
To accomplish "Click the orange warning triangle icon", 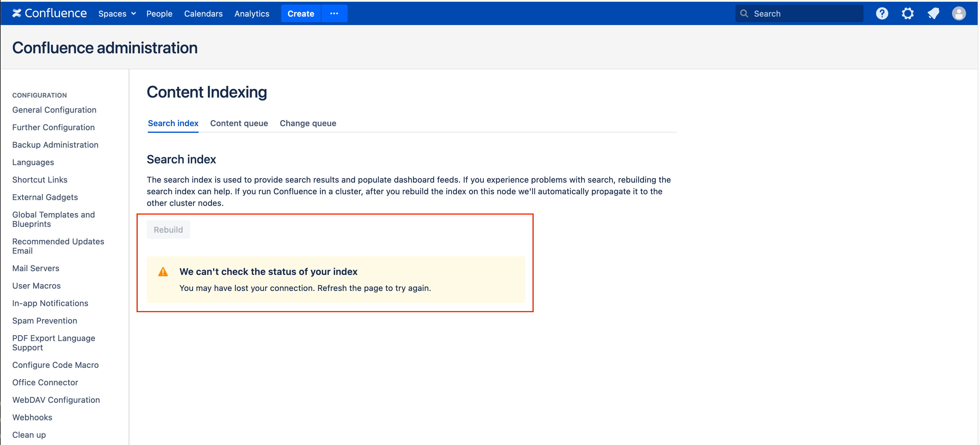I will point(163,272).
